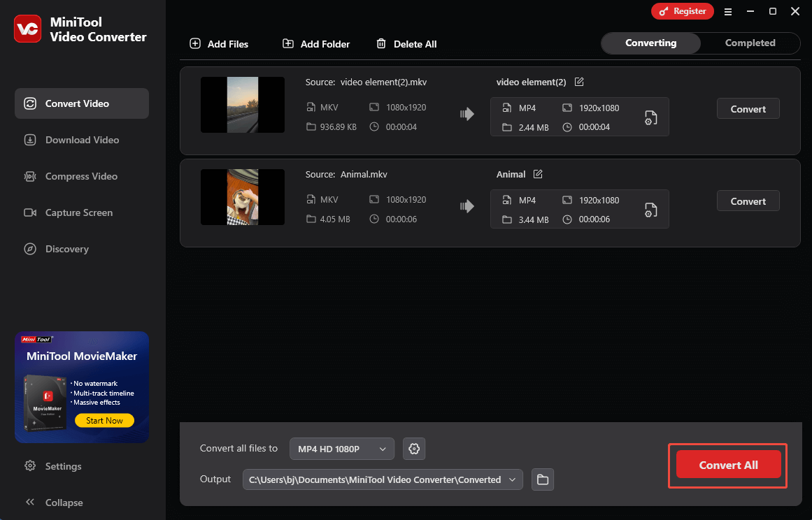Viewport: 812px width, 520px height.
Task: Click the conversion arrow icon in video element(2) row
Action: (x=467, y=114)
